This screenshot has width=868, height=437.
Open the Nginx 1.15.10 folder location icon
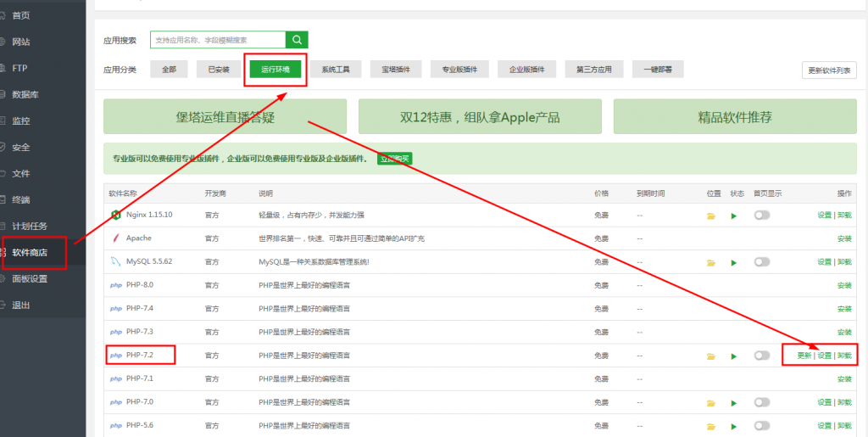[711, 216]
